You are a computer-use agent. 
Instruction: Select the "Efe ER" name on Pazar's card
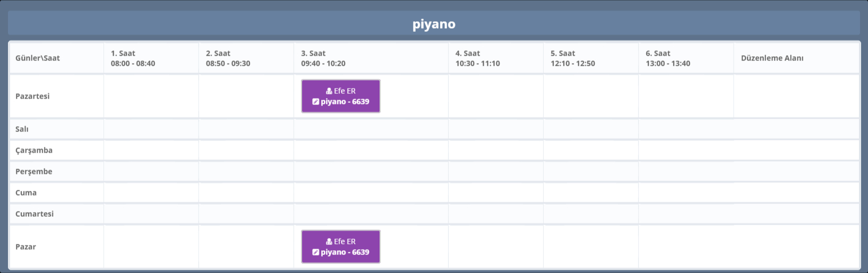pos(345,242)
